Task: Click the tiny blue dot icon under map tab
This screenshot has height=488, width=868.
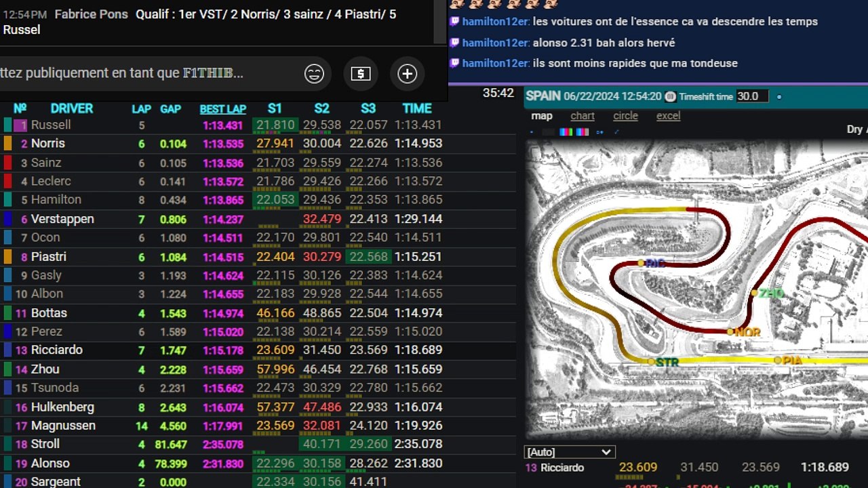Action: [x=531, y=132]
